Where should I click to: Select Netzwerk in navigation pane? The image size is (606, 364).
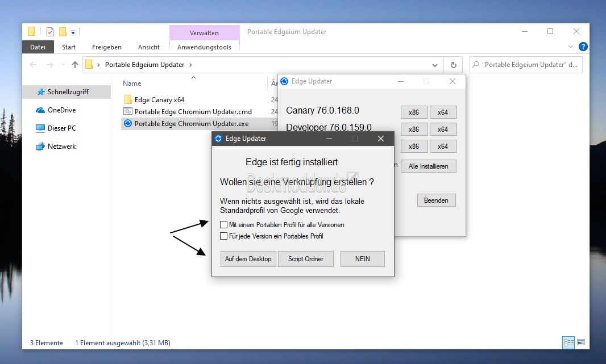coord(61,147)
